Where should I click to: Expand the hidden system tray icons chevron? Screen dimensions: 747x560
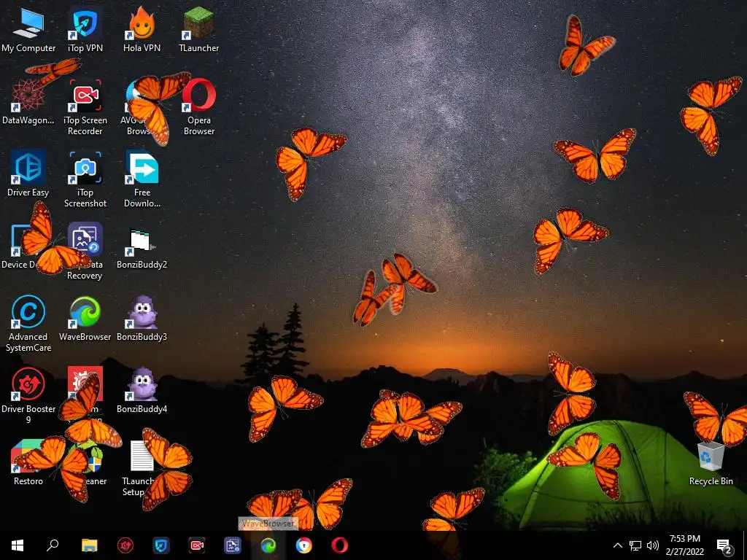(x=617, y=545)
